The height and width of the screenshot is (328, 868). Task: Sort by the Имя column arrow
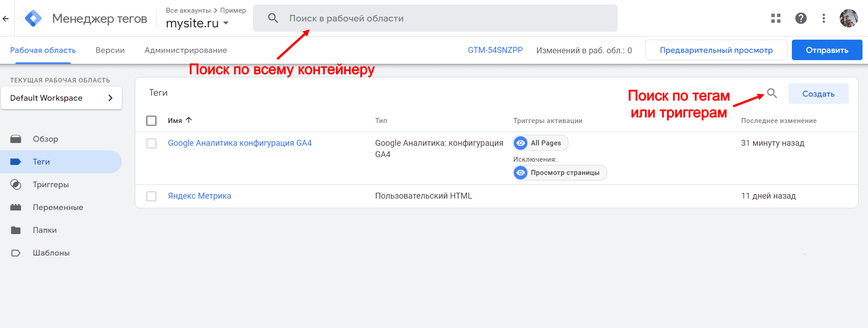[x=189, y=120]
